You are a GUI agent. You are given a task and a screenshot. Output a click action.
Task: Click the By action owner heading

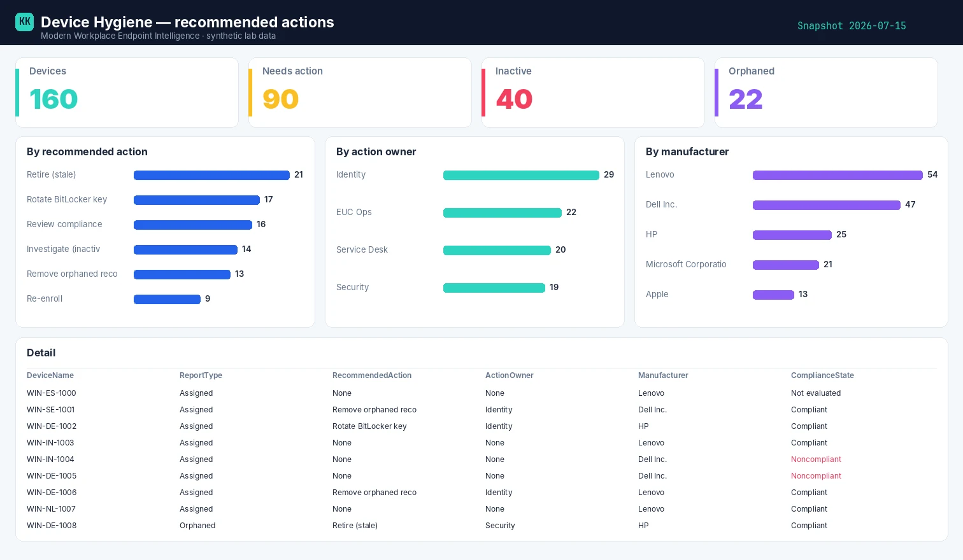point(376,151)
